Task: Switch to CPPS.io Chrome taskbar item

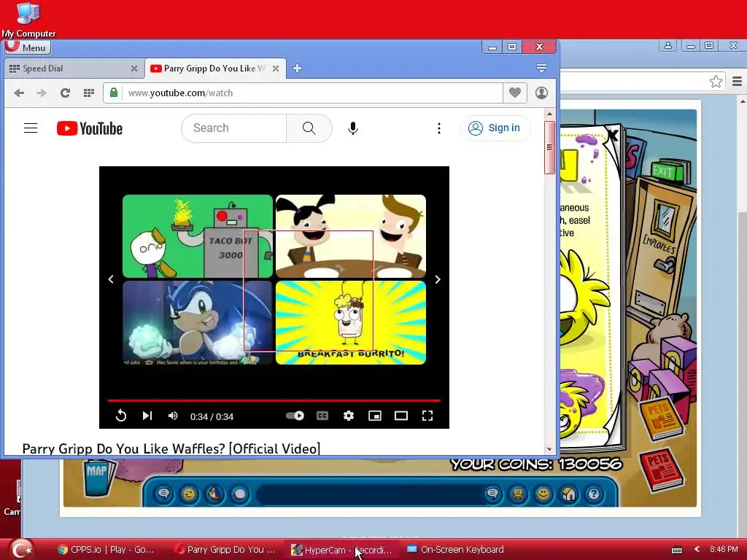Action: click(x=106, y=550)
